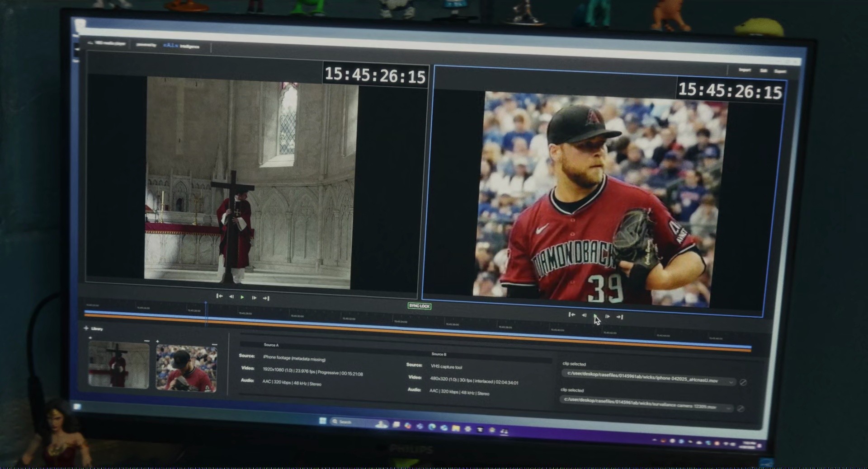Click the church video preview in left viewer
This screenshot has height=469, width=868.
pos(251,183)
